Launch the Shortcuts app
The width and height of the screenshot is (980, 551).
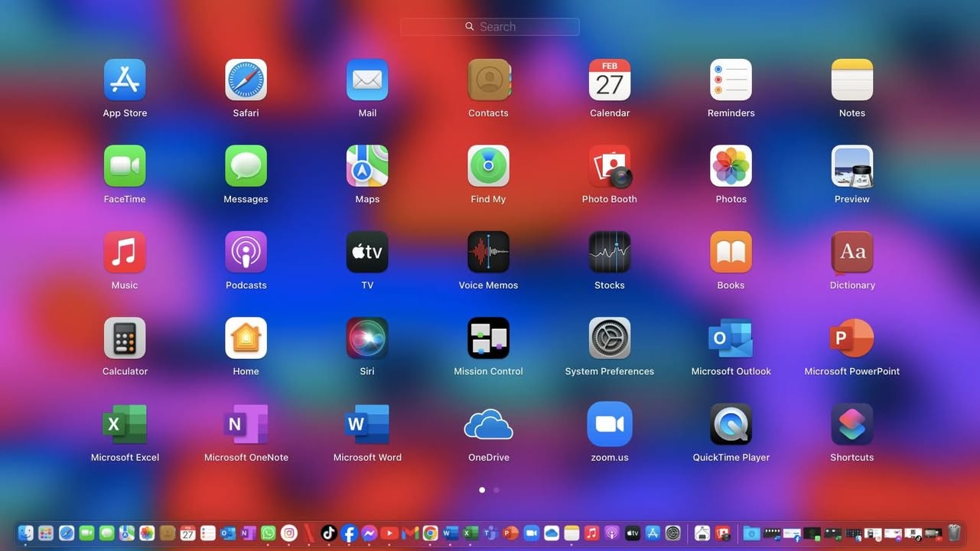pos(852,424)
